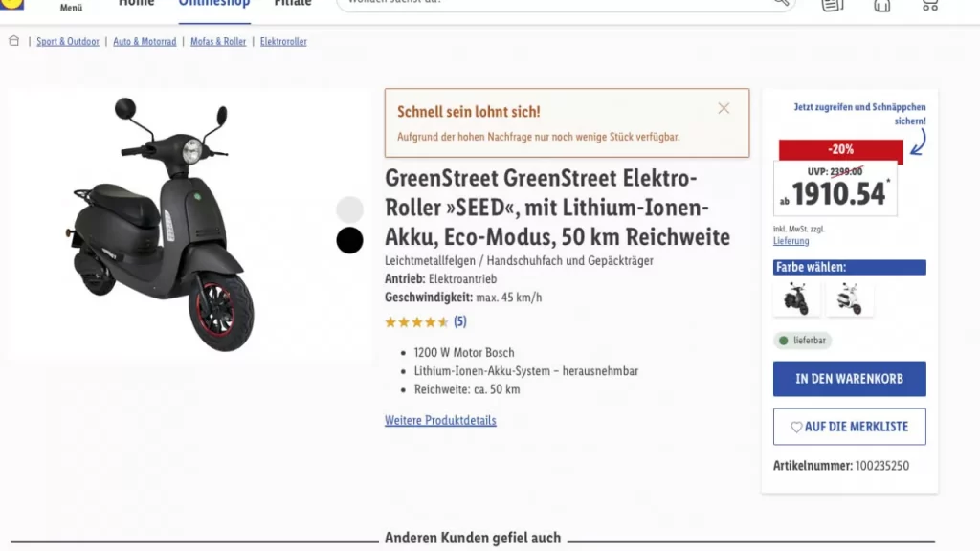Click the home icon in the breadcrumb
Image resolution: width=980 pixels, height=551 pixels.
(x=13, y=41)
